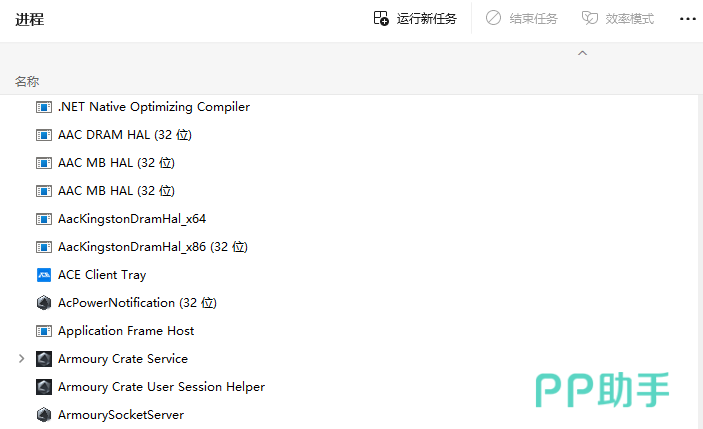This screenshot has height=429, width=703.
Task: Click the 效率模式 button
Action: click(618, 19)
